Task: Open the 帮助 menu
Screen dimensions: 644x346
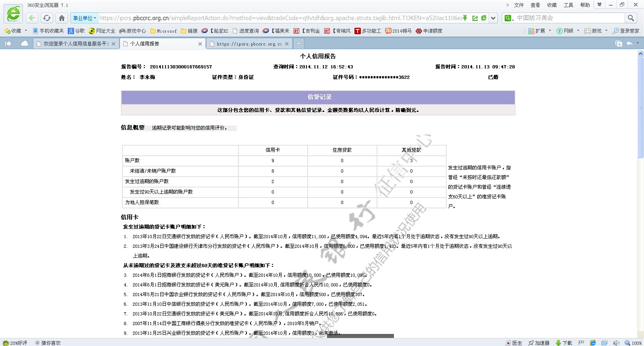Action: tap(585, 5)
